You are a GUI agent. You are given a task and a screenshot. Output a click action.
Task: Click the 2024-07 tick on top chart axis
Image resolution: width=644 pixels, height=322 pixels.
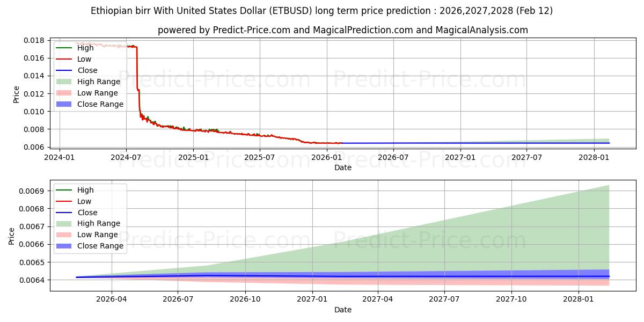click(126, 157)
